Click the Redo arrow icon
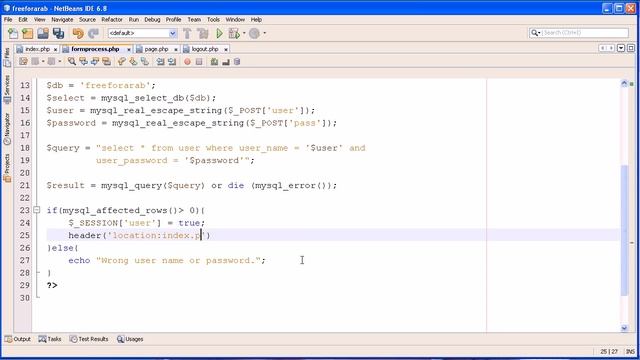This screenshot has width=640, height=360. pos(93,33)
